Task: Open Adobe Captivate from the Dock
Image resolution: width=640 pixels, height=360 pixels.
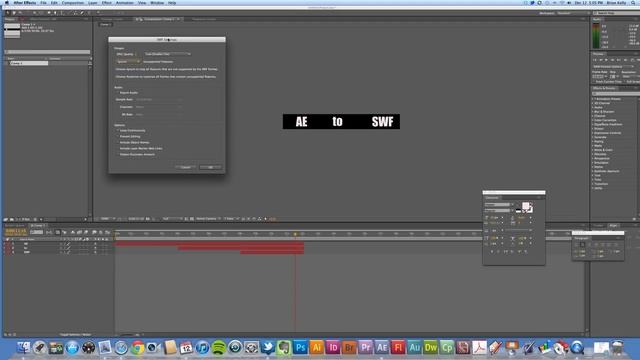Action: (x=447, y=347)
